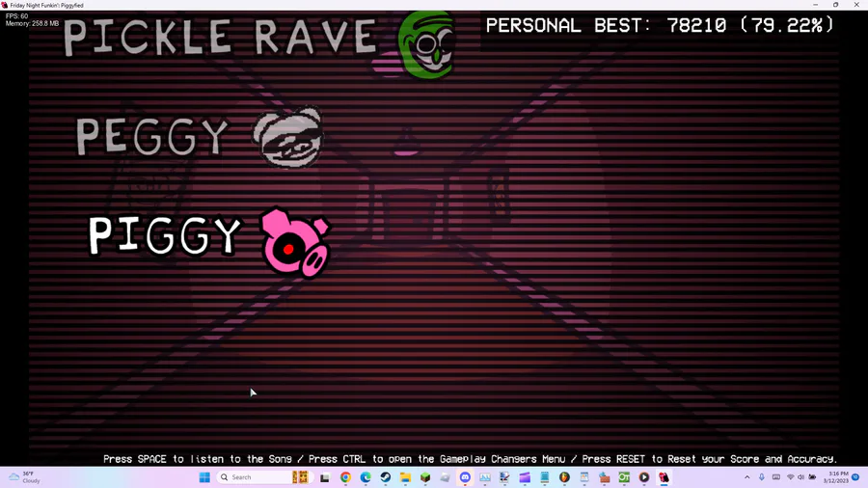Click the pink Piggy character icon

pos(296,243)
